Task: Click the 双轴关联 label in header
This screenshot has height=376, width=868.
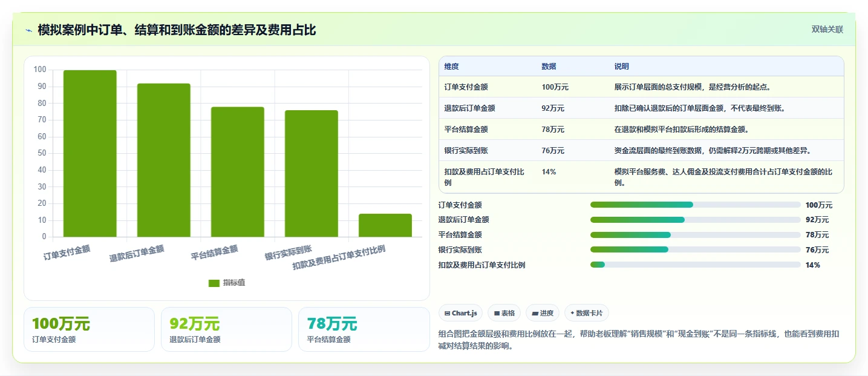Action: (827, 30)
